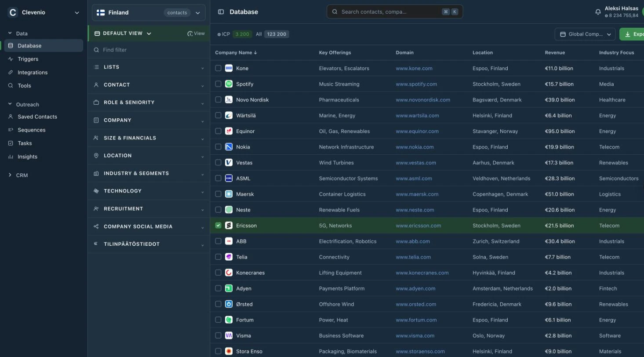Expand the Role & Seniority filter
Screen dimensions: 644x357
coord(149,102)
